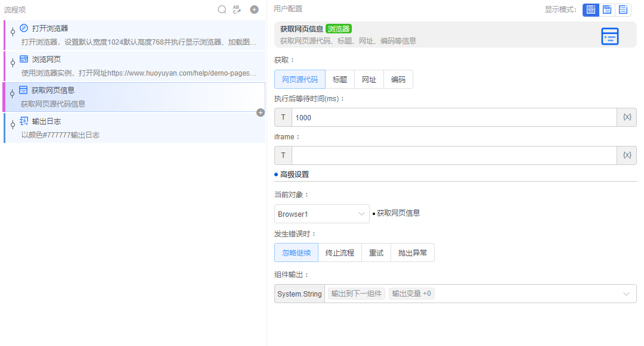Open the search icon in the 流程项 panel
The width and height of the screenshot is (644, 346).
(x=222, y=9)
